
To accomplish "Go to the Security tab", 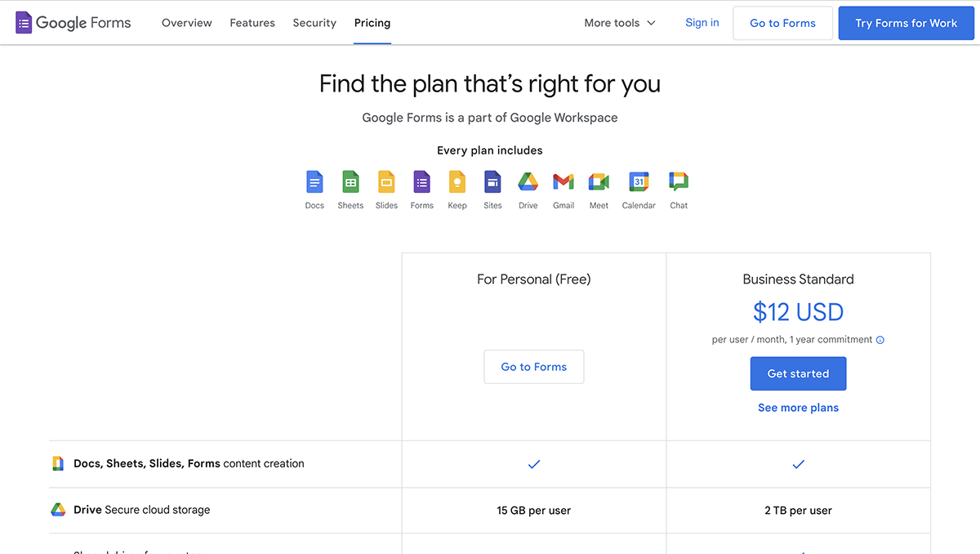I will pyautogui.click(x=314, y=23).
